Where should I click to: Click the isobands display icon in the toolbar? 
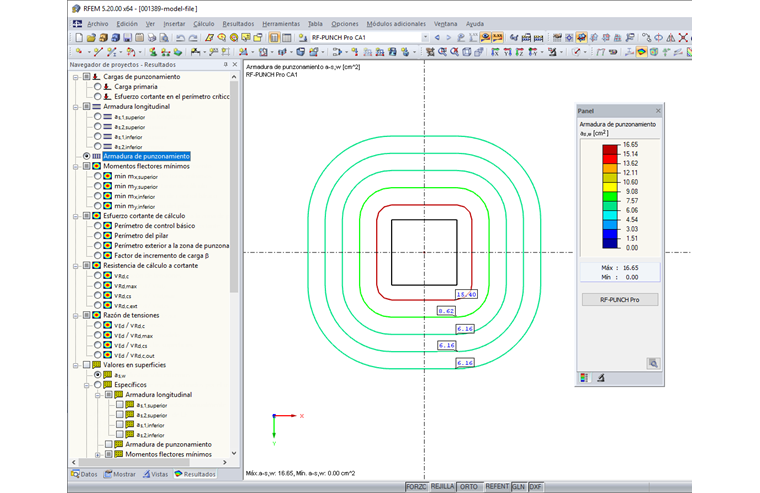[641, 52]
